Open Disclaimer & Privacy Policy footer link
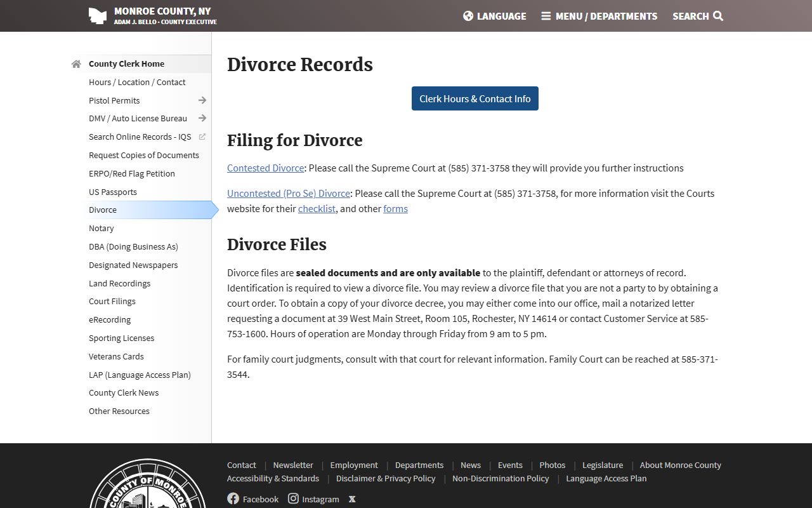 (x=386, y=478)
